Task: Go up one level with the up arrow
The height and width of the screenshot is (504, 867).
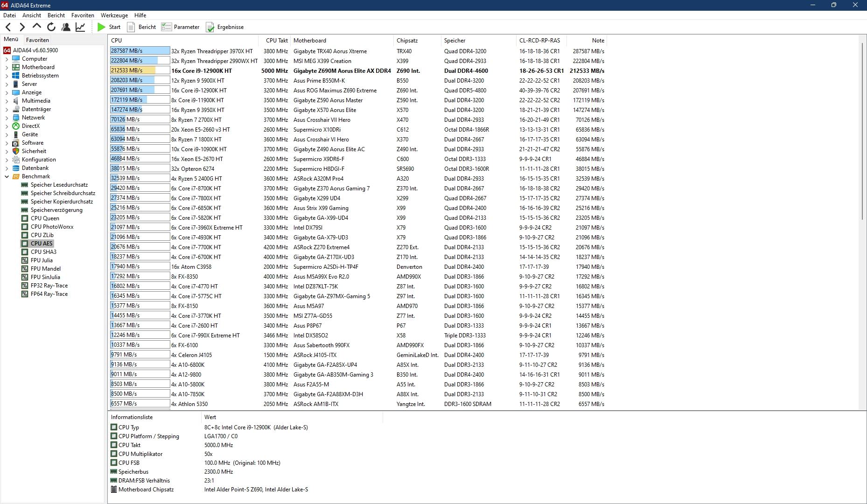Action: click(x=36, y=27)
